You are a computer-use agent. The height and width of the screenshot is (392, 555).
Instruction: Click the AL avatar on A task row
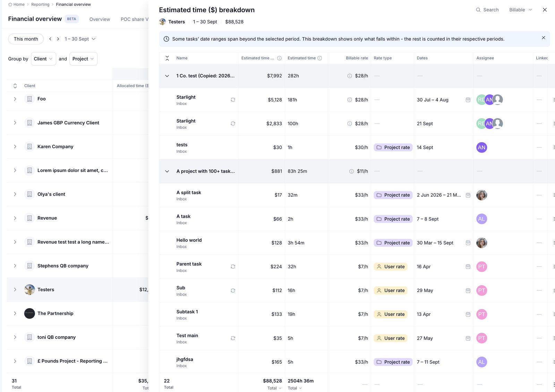tap(481, 219)
